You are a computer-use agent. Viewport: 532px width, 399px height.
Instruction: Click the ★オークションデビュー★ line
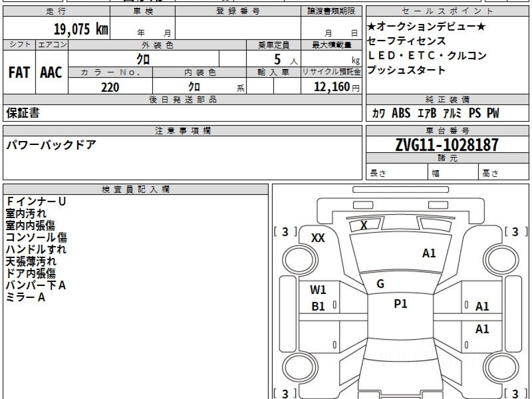click(426, 27)
